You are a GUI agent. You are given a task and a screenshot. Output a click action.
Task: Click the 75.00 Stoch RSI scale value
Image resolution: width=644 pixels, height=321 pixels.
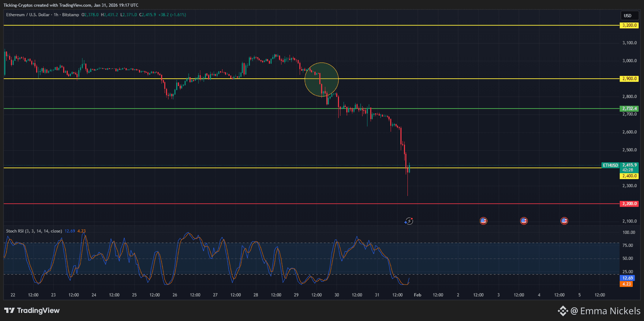click(628, 245)
